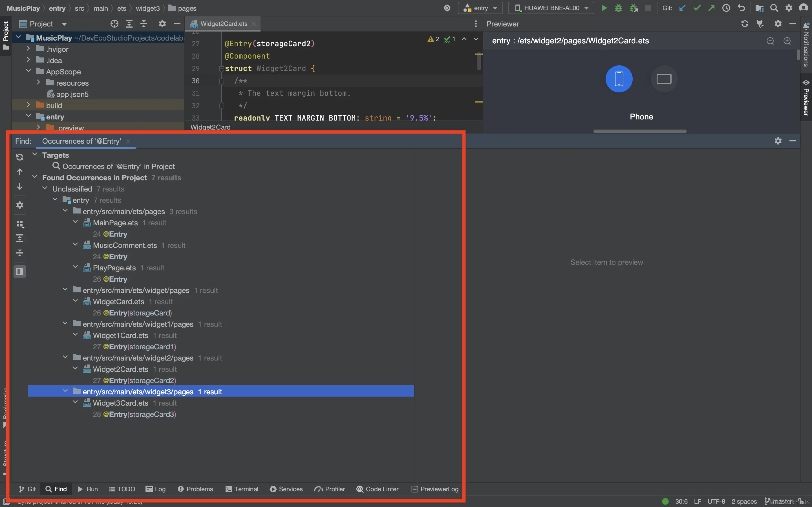Click the Debug bug icon in toolbar
Screen dimensions: 812x507
[x=618, y=8]
